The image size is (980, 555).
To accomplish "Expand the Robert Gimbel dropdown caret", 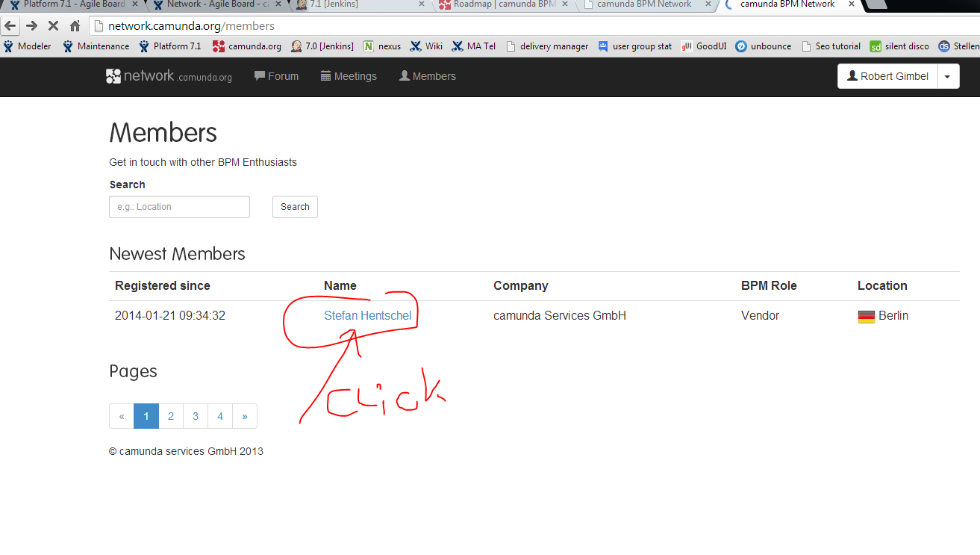I will click(x=947, y=76).
